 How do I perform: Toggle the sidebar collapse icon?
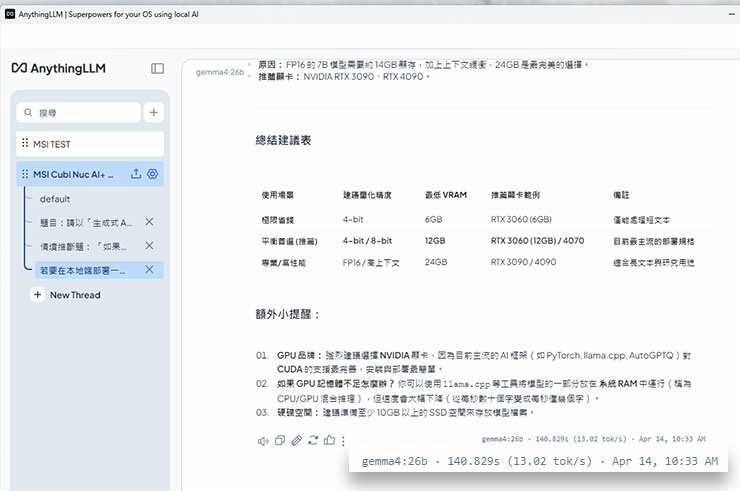(157, 68)
